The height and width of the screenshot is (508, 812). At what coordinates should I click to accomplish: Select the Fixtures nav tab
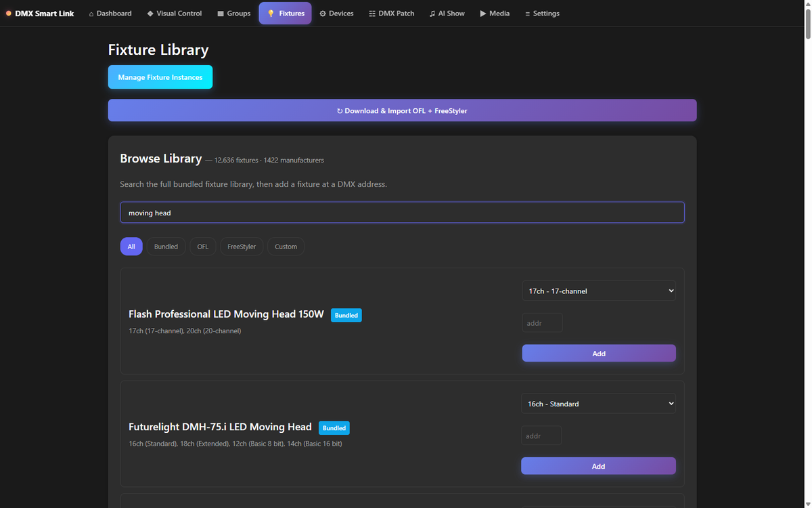coord(285,13)
